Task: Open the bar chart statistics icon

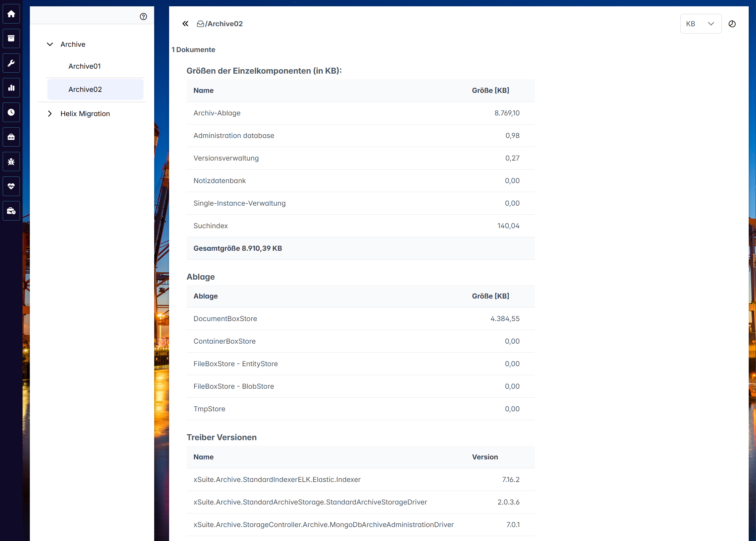Action: (11, 88)
